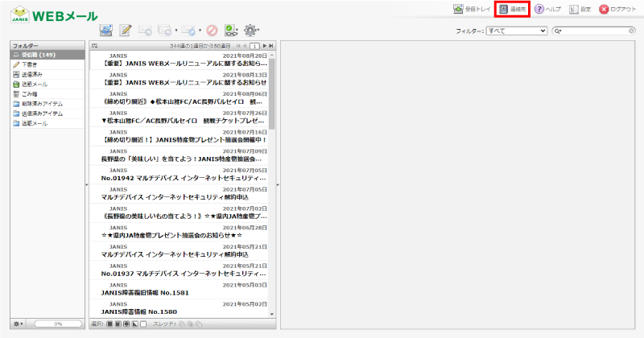Open the 2021年08月20日 JANIS WEBメールリニューアル message
This screenshot has height=338, width=644.
point(179,60)
